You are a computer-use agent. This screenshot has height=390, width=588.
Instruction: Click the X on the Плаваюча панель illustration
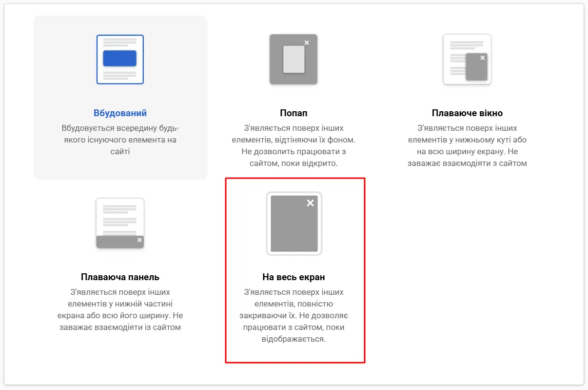click(139, 240)
